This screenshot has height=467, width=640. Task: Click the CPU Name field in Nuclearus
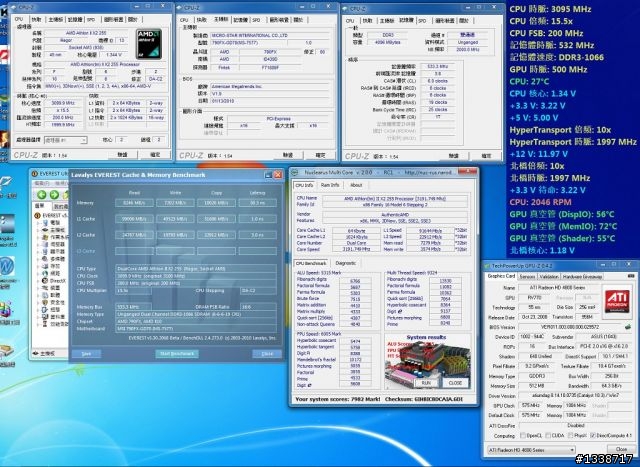pos(395,198)
